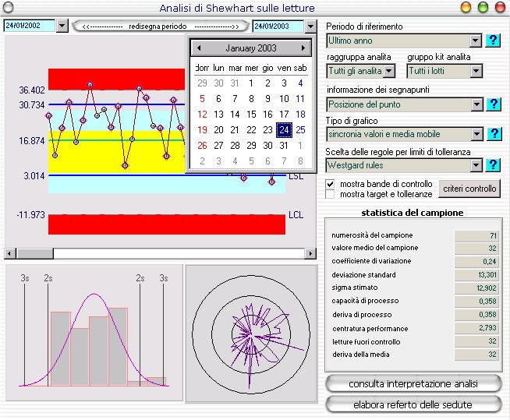The image size is (510, 420).
Task: Pick Saturday January 18 in calendar
Action: click(x=300, y=115)
